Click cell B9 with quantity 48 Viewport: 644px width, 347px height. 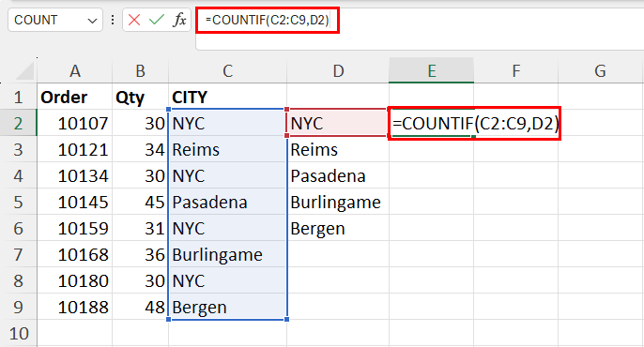coord(141,307)
